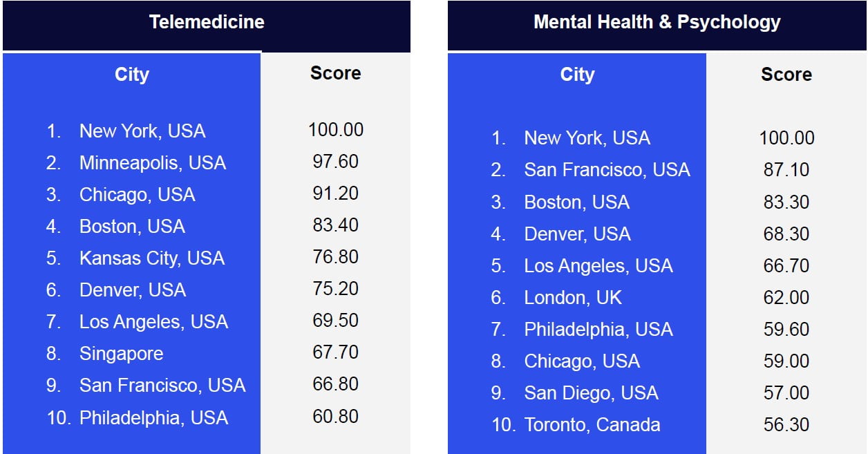Select Minneapolis, USA in the city list
868x454 pixels.
152,163
